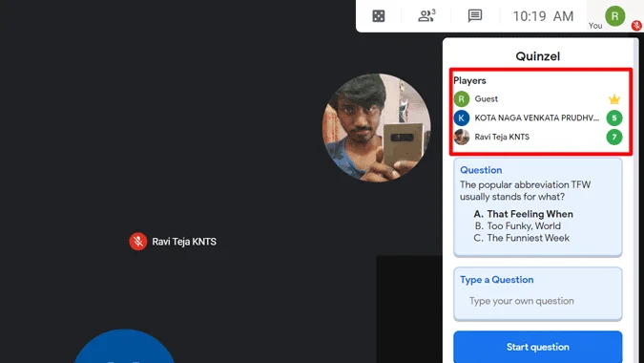Click the Quinzel panel vertical scrollbar
Screen dimensions: 644x363
[636, 201]
